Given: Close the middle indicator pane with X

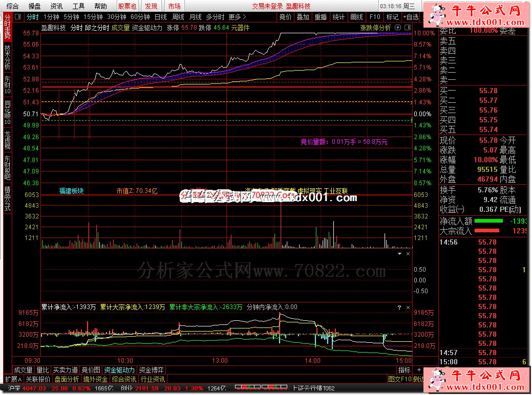Looking at the screenshot, I should [408, 254].
